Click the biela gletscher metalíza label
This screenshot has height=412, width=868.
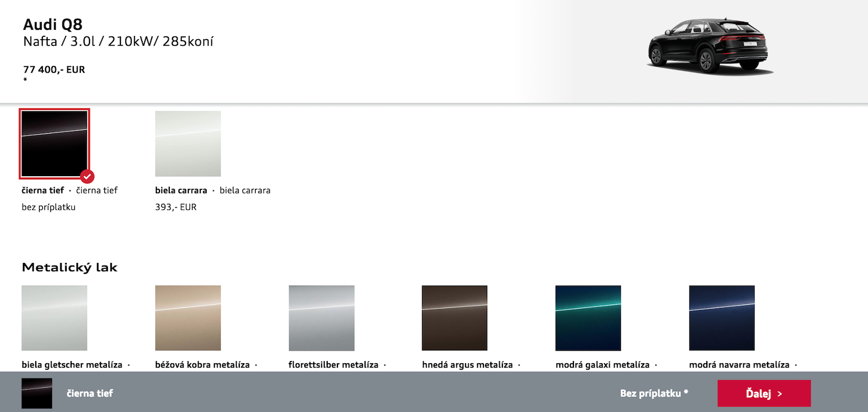(x=72, y=365)
